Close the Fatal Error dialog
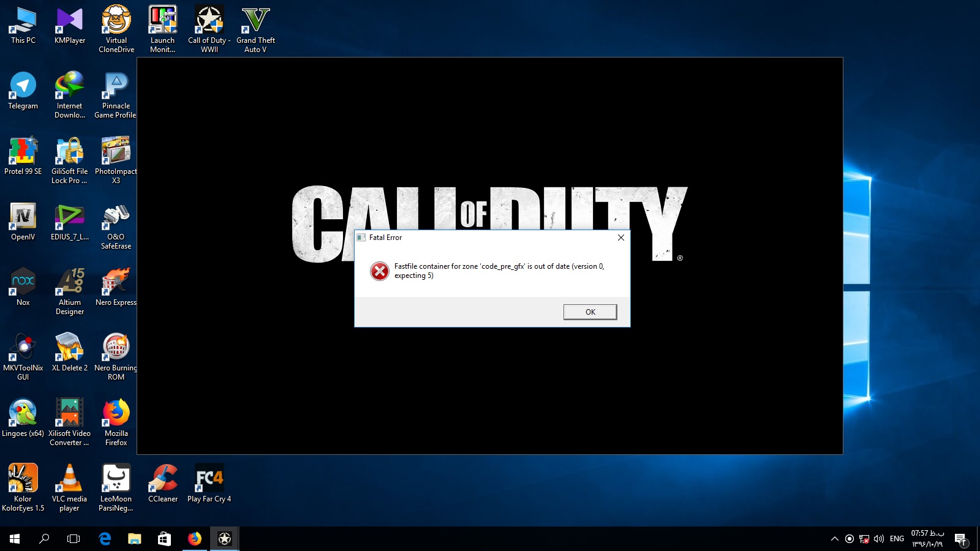 point(620,238)
